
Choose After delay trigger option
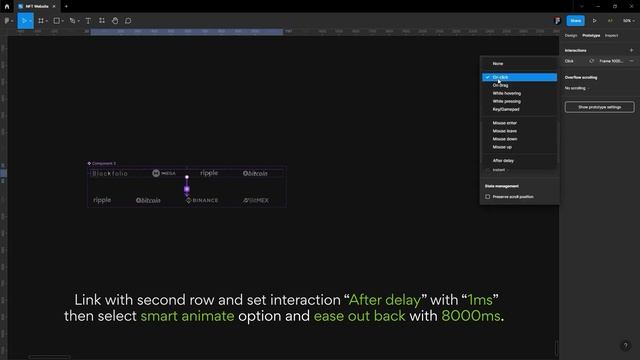(x=519, y=160)
